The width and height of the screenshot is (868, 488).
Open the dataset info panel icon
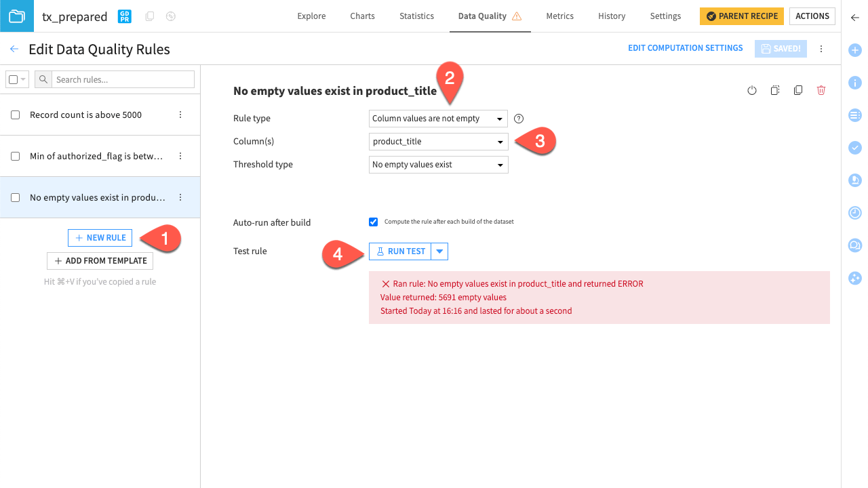pos(854,82)
